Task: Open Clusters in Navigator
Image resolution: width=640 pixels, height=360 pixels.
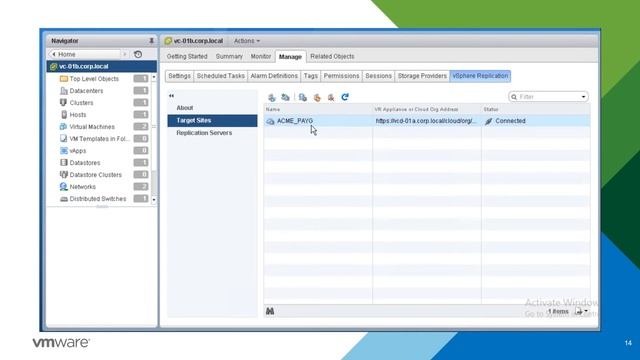Action: click(x=81, y=103)
